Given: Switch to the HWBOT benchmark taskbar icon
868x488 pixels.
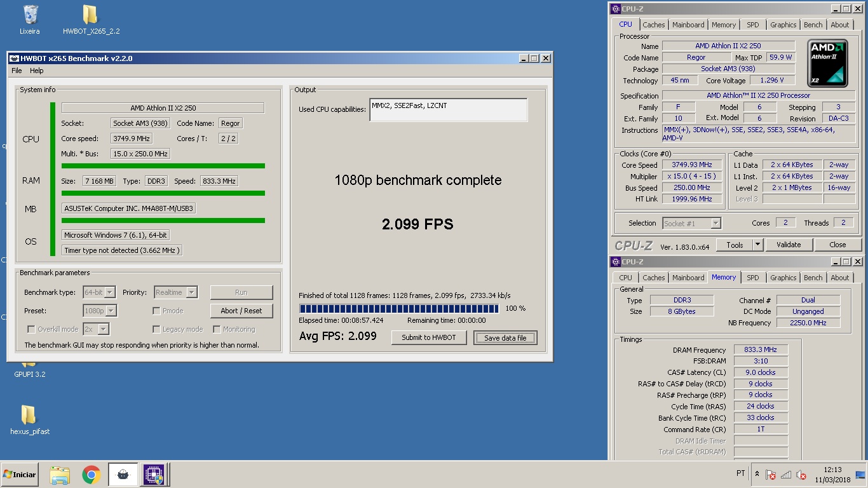Looking at the screenshot, I should pyautogui.click(x=123, y=475).
